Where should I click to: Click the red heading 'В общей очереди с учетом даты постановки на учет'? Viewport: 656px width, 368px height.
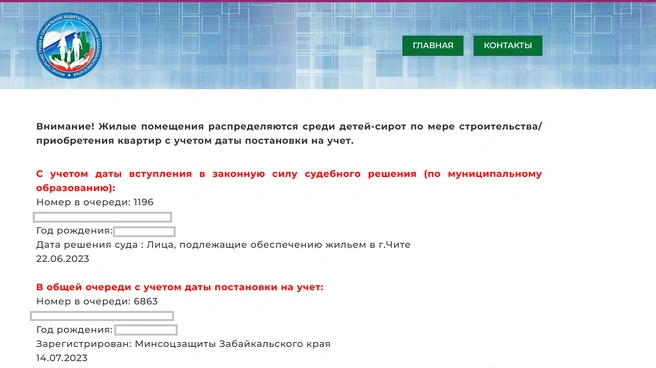[x=180, y=287]
